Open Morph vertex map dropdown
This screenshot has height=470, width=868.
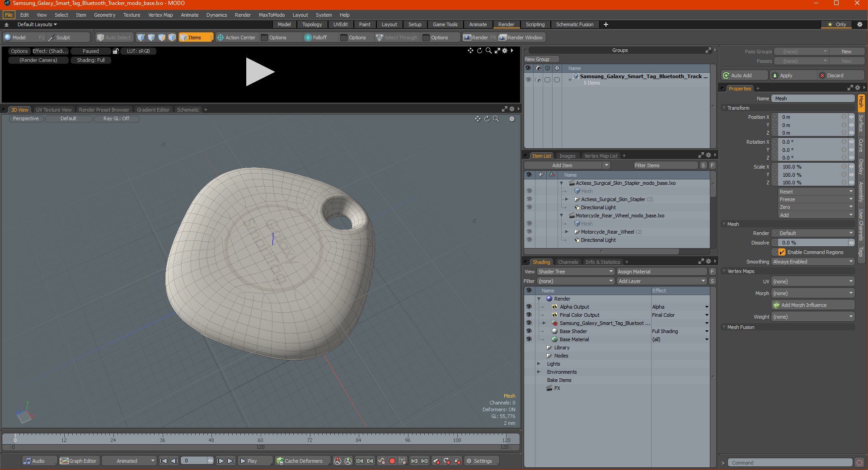click(x=813, y=293)
